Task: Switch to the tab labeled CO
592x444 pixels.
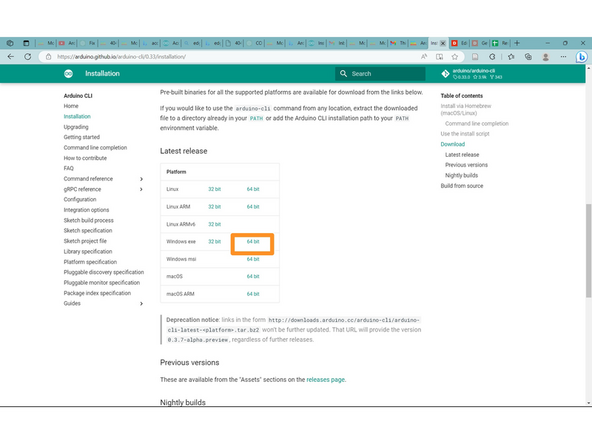Action: (x=254, y=43)
